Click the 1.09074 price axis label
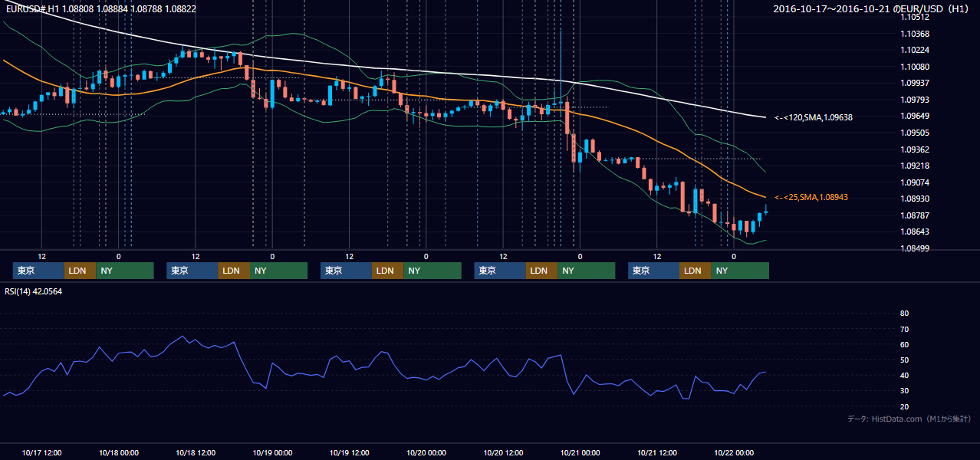Screen dimensions: 980x460 click(915, 182)
